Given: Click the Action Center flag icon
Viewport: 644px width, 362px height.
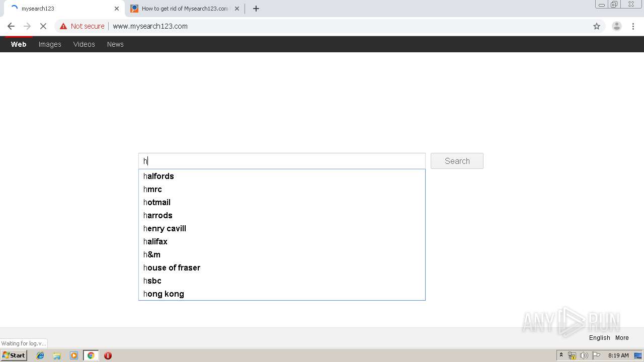Looking at the screenshot, I should [596, 355].
